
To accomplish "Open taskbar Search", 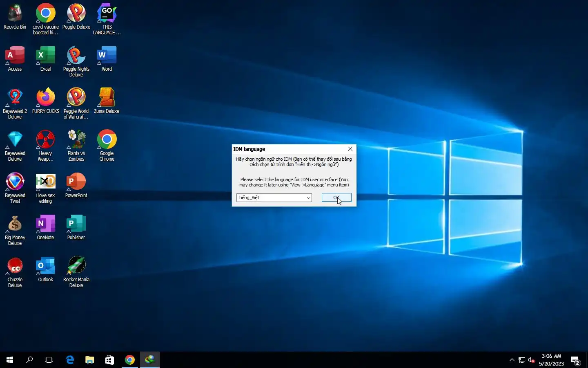I will click(29, 360).
